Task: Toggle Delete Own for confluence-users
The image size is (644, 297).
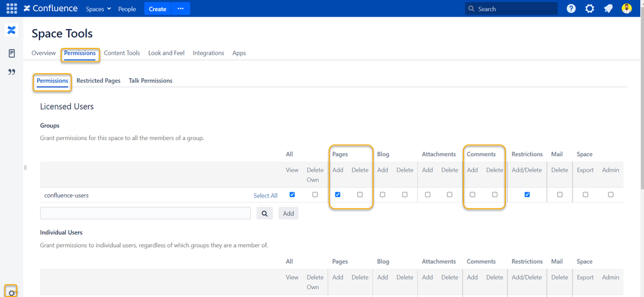Action: pyautogui.click(x=315, y=195)
